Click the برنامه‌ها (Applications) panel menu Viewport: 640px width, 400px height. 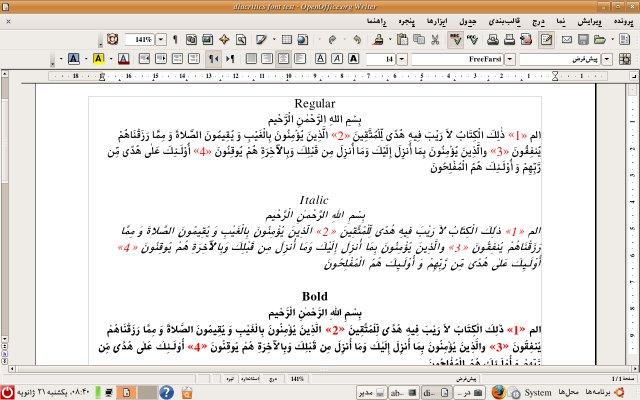click(x=609, y=391)
